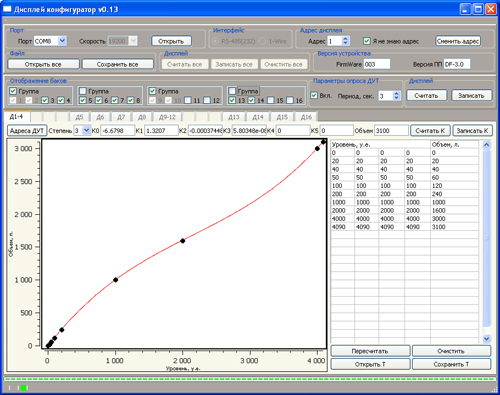Click the K2 coefficient field
The image size is (500, 395).
point(205,130)
